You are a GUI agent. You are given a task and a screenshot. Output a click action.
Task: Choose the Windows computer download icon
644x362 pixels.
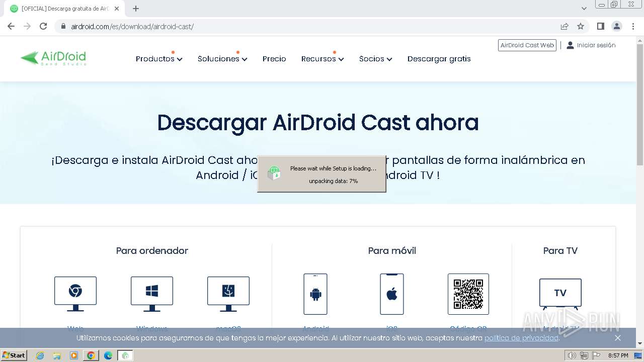click(x=152, y=294)
